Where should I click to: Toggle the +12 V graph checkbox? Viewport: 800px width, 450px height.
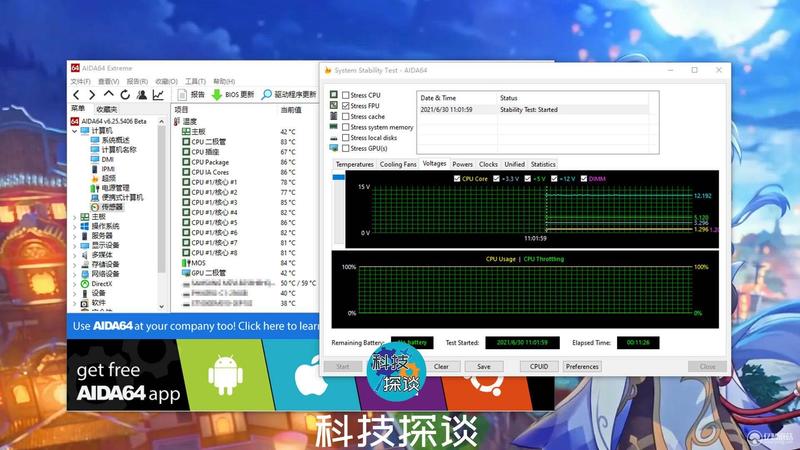pyautogui.click(x=554, y=179)
